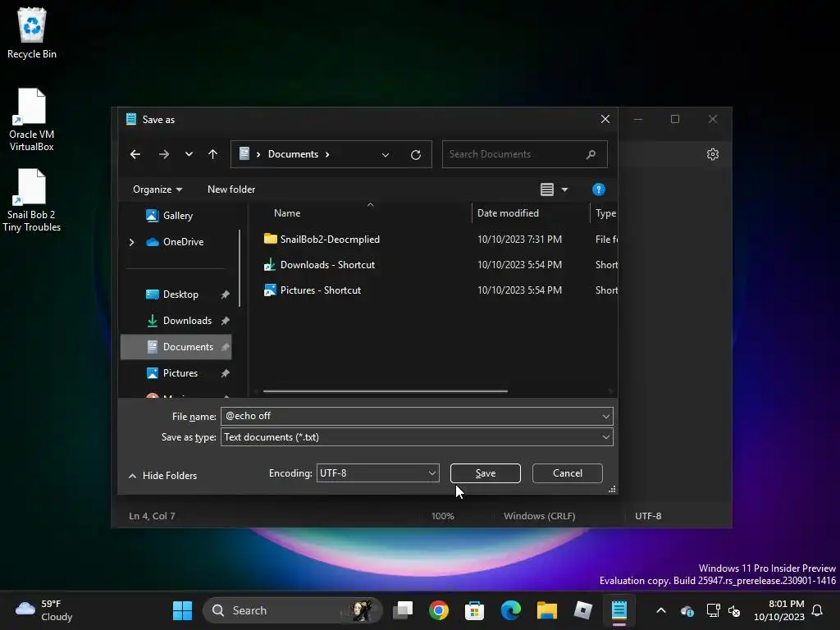Image resolution: width=840 pixels, height=630 pixels.
Task: Change view with the view layout icon
Action: [x=546, y=189]
